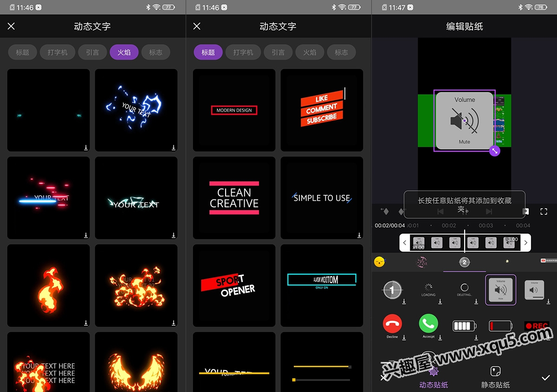This screenshot has width=557, height=392.
Task: Download the blue lightning text effect
Action: tap(174, 148)
